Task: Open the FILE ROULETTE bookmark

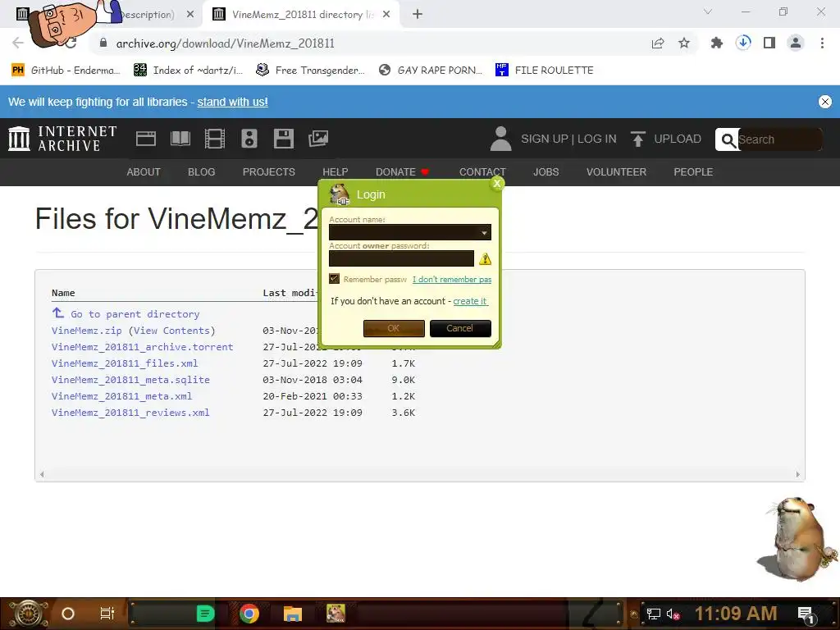Action: coord(545,71)
